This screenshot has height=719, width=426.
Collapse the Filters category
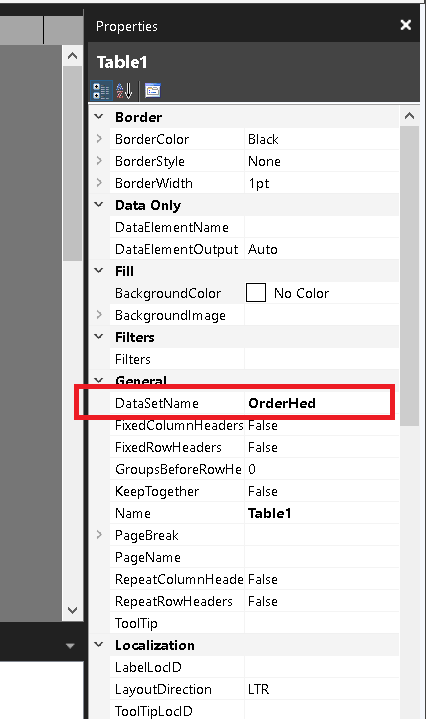click(99, 337)
